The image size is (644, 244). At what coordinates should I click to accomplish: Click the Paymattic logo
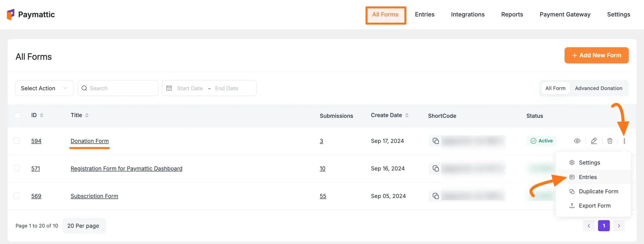coord(30,14)
